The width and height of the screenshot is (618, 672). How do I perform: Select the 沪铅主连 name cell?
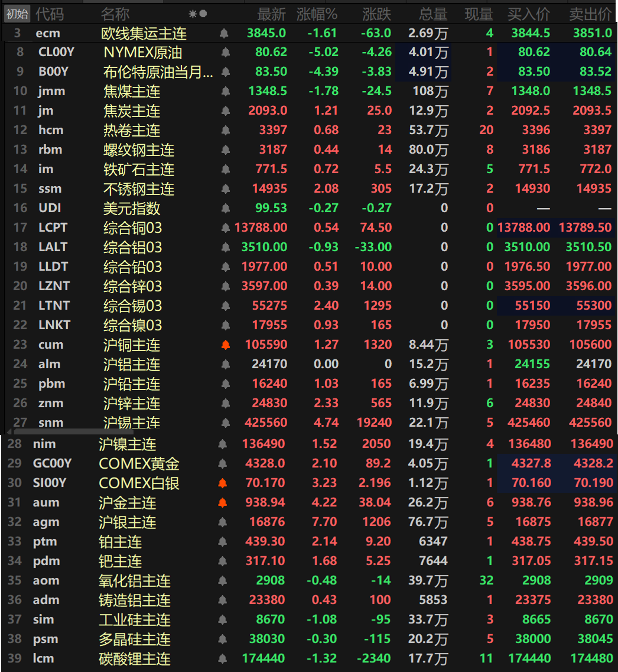coord(132,384)
